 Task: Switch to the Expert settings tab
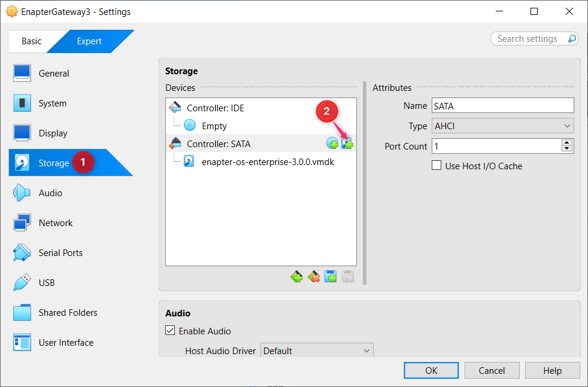pos(89,41)
